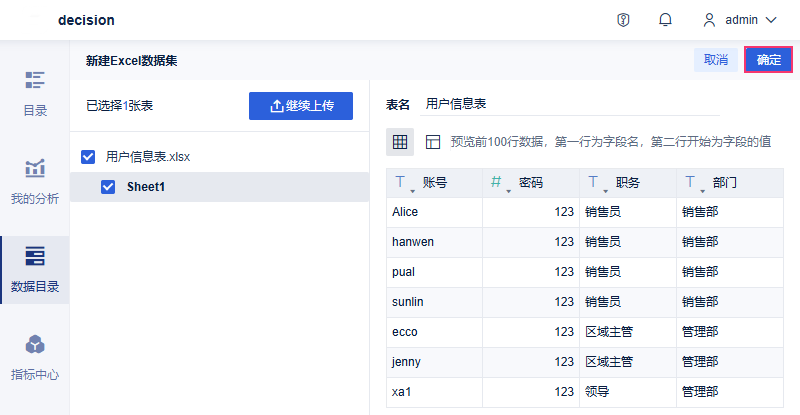Click the shield security icon in header
This screenshot has width=800, height=415.
point(624,20)
